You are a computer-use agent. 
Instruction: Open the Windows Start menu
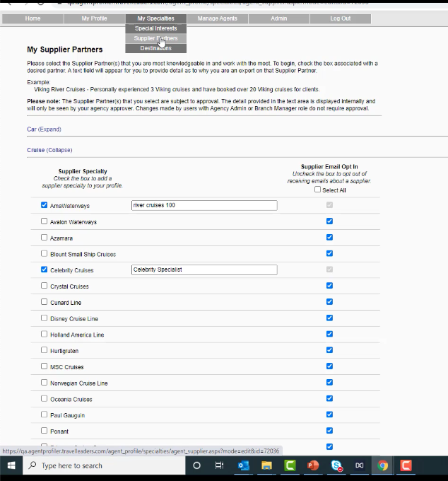tap(11, 465)
